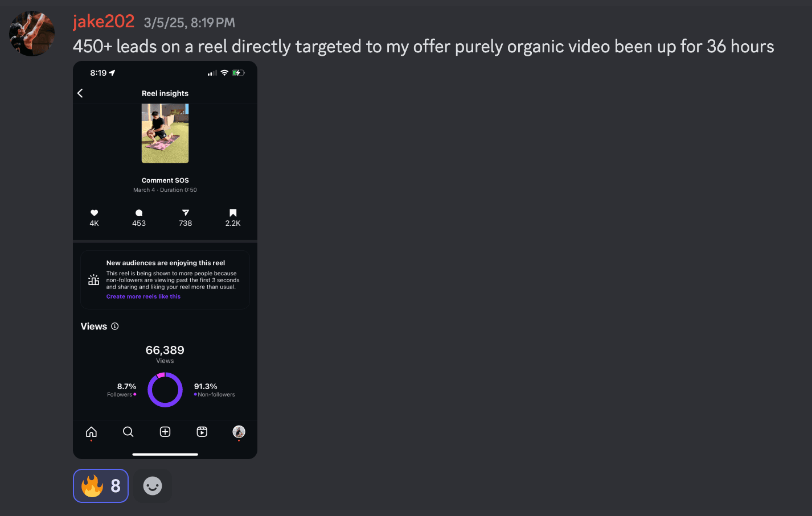
Task: Click the 66,389 views count
Action: (165, 350)
